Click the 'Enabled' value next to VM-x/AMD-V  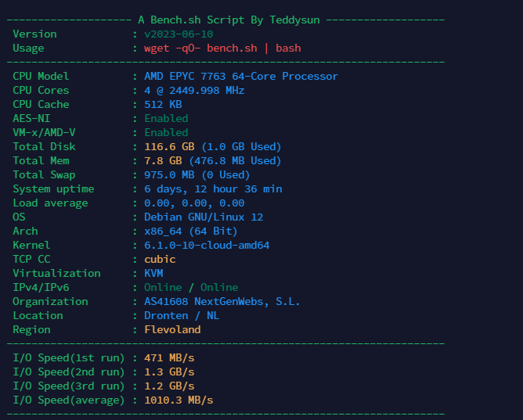click(x=166, y=132)
